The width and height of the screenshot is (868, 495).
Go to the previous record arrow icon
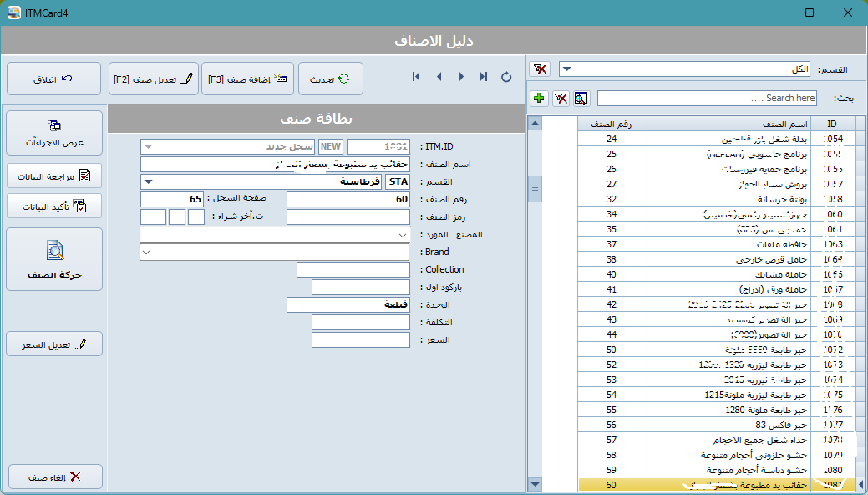[x=439, y=76]
